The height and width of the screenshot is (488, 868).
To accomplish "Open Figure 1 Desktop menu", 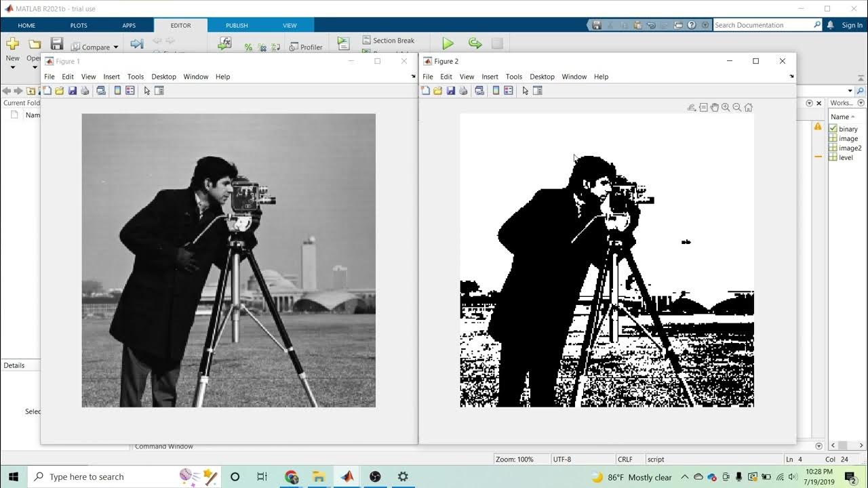I will pos(163,77).
